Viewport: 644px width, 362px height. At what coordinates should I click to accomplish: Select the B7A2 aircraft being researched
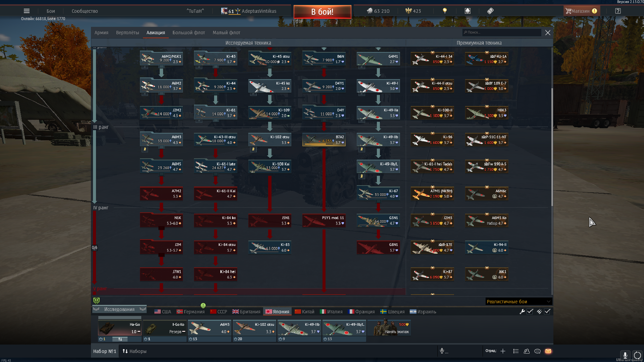pyautogui.click(x=324, y=140)
